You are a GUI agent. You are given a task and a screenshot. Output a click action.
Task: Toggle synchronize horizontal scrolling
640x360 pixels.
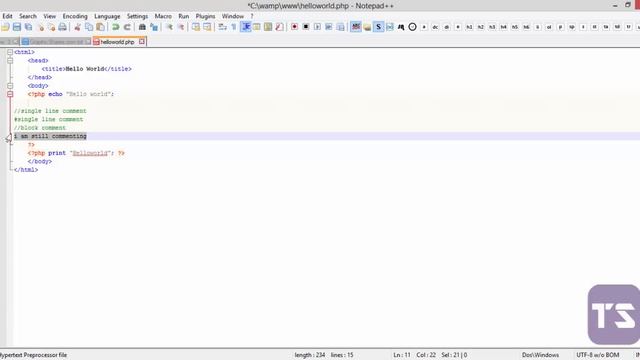tap(207, 27)
